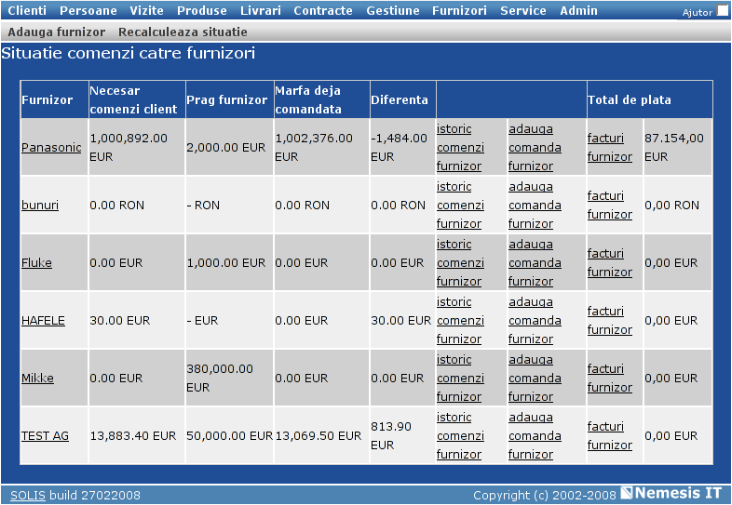Select the 13,883.40 EUR cell

[137, 436]
